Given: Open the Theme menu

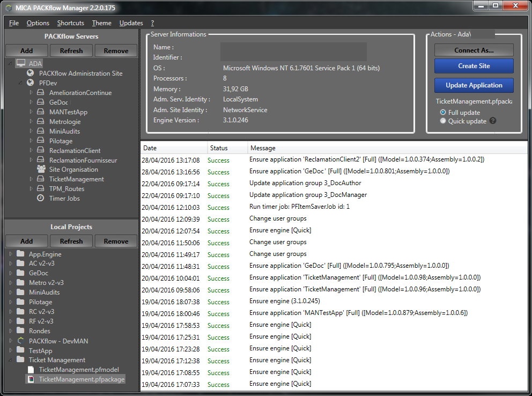Looking at the screenshot, I should pyautogui.click(x=101, y=23).
